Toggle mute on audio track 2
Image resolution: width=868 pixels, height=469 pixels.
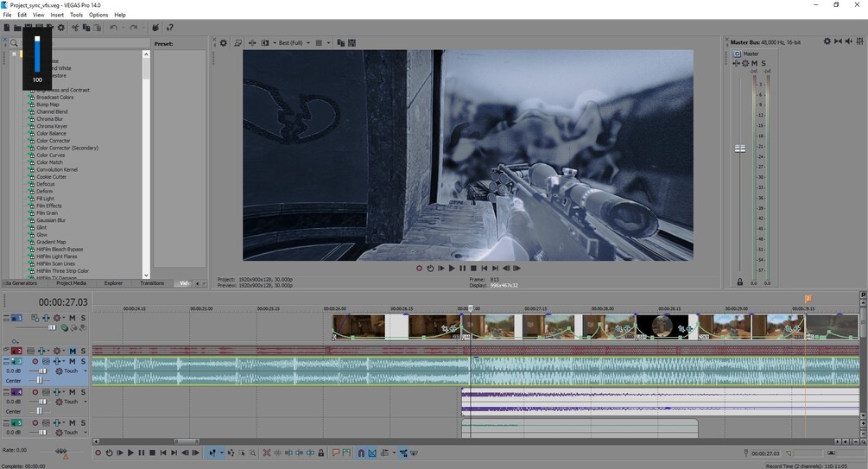point(72,351)
